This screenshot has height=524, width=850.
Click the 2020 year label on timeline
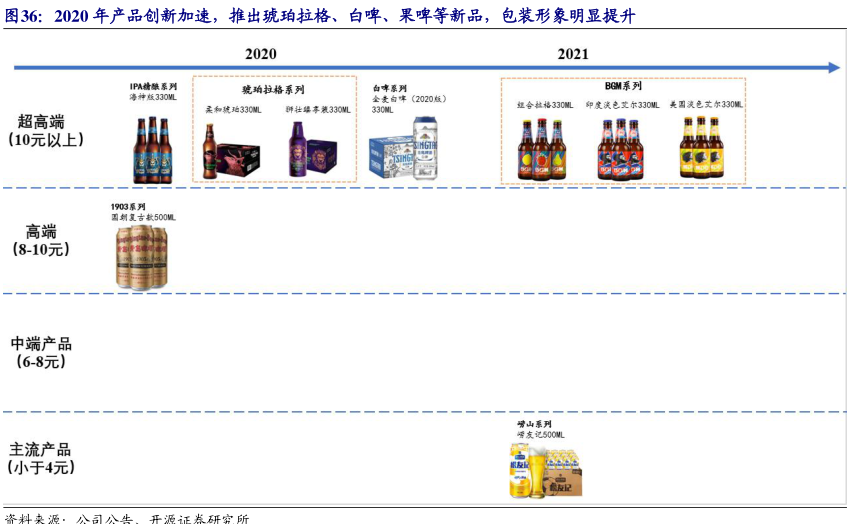tap(260, 53)
